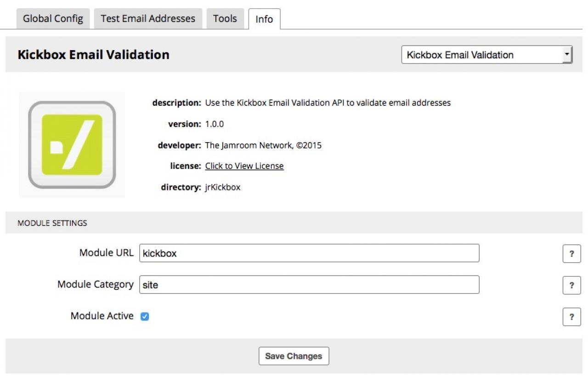The width and height of the screenshot is (588, 379).
Task: Open help for Module Active setting
Action: 571,317
